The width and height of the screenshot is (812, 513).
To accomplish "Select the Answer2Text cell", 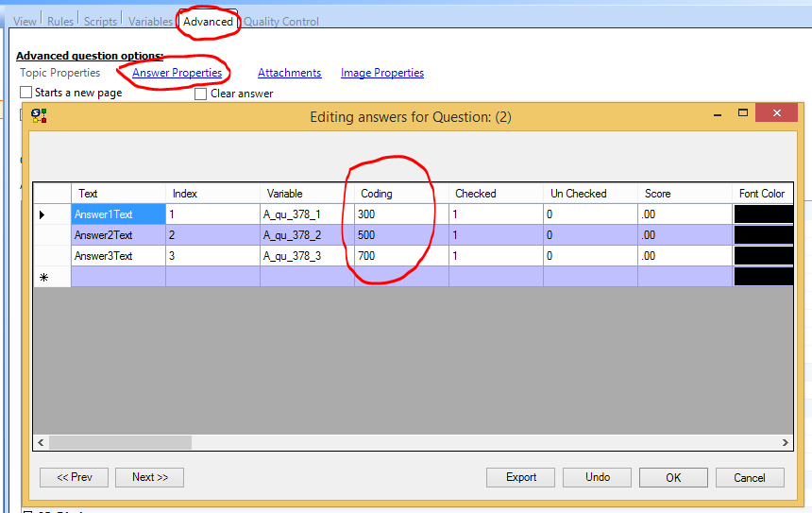I will point(118,234).
